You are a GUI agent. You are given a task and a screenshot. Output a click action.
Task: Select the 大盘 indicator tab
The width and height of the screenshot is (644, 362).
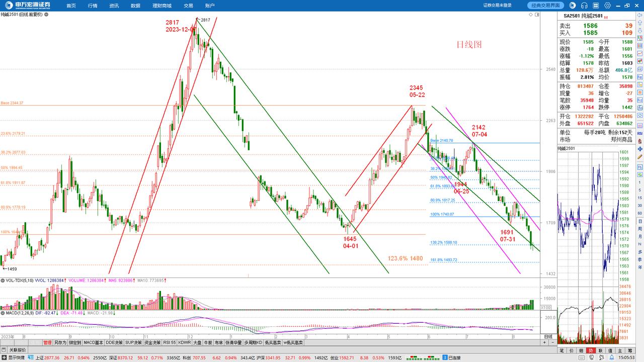(197, 342)
